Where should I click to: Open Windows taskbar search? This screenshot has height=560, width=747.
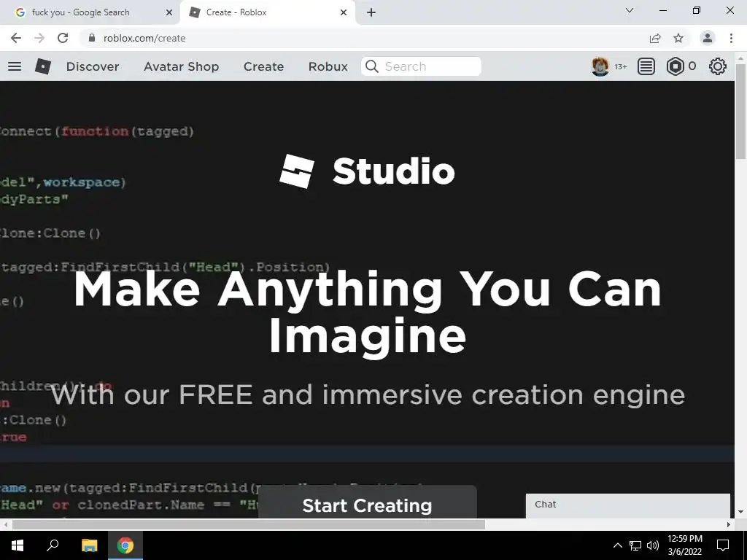(53, 545)
